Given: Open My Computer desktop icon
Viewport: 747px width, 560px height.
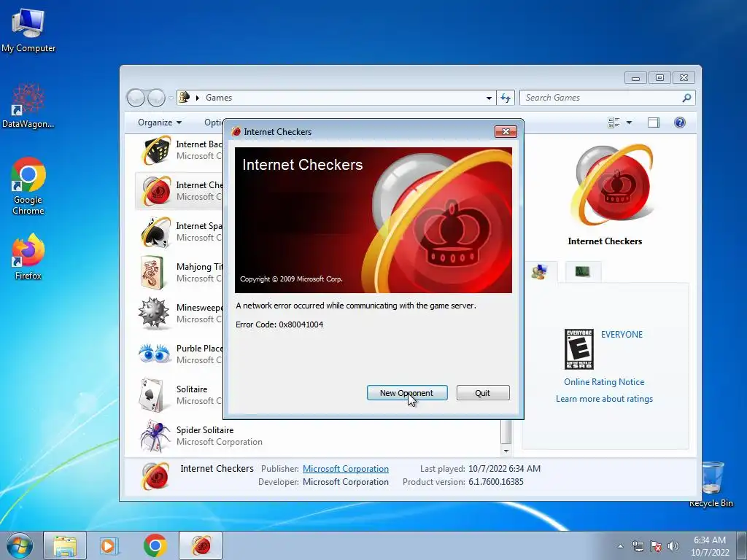Looking at the screenshot, I should click(x=28, y=29).
